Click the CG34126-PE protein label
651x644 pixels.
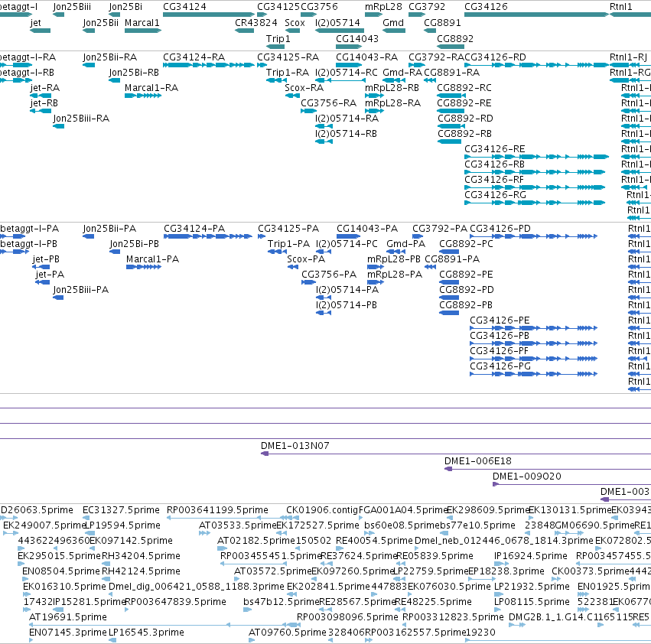coord(500,320)
